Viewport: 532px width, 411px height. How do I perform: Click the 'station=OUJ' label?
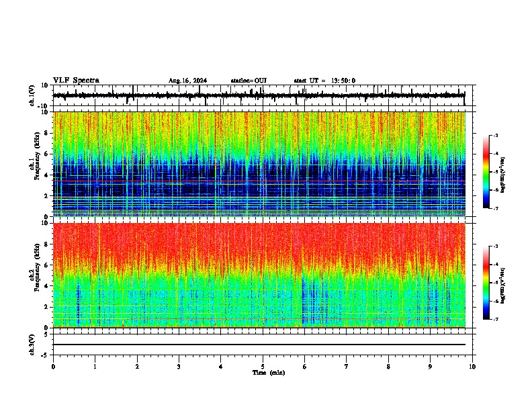[249, 81]
